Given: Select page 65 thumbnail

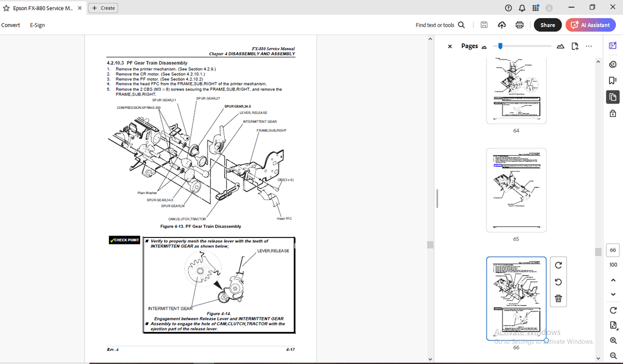Looking at the screenshot, I should click(x=516, y=190).
